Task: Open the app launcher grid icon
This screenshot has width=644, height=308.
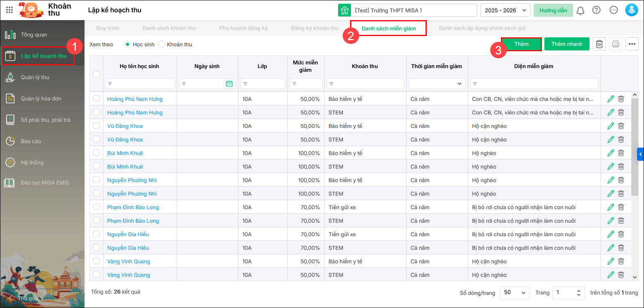Action: (9, 10)
